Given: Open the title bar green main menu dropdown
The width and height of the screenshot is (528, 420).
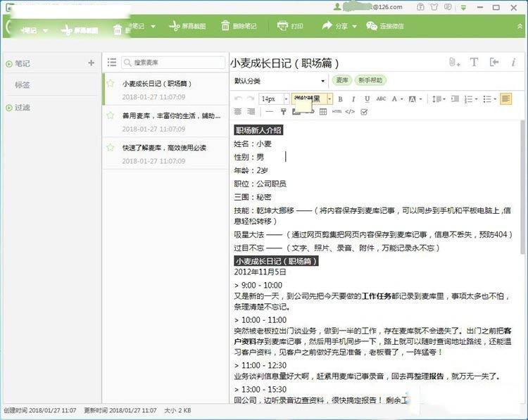Looking at the screenshot, I should coord(464,7).
